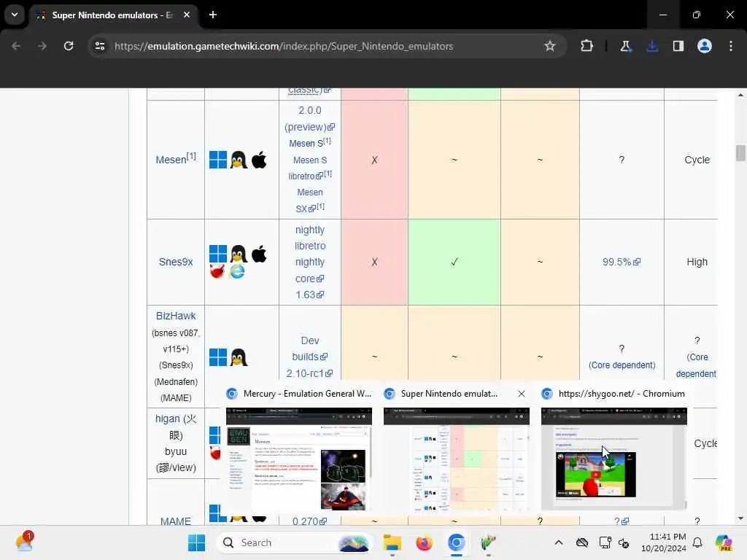Open the profile avatar menu

[705, 46]
